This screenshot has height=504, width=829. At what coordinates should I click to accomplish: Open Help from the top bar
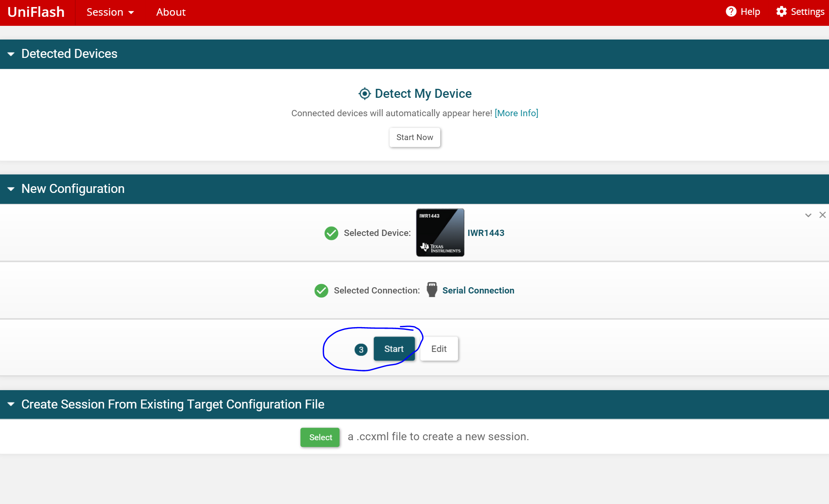tap(742, 11)
